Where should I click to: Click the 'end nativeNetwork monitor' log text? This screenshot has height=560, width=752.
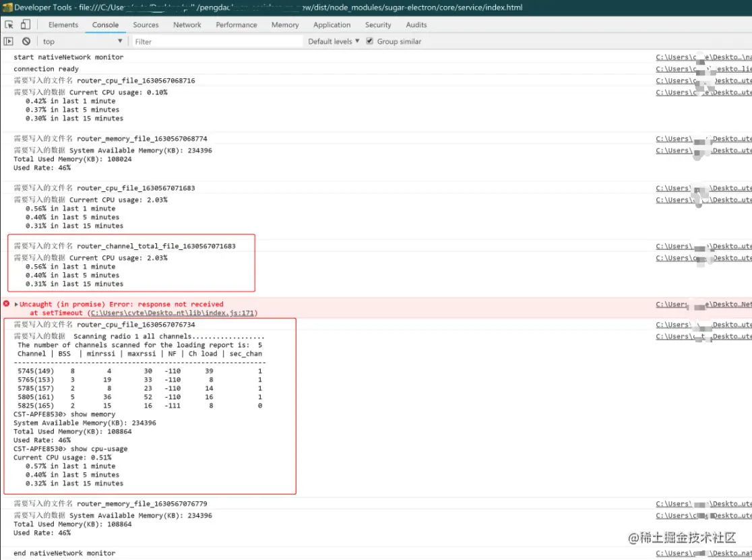tap(64, 553)
